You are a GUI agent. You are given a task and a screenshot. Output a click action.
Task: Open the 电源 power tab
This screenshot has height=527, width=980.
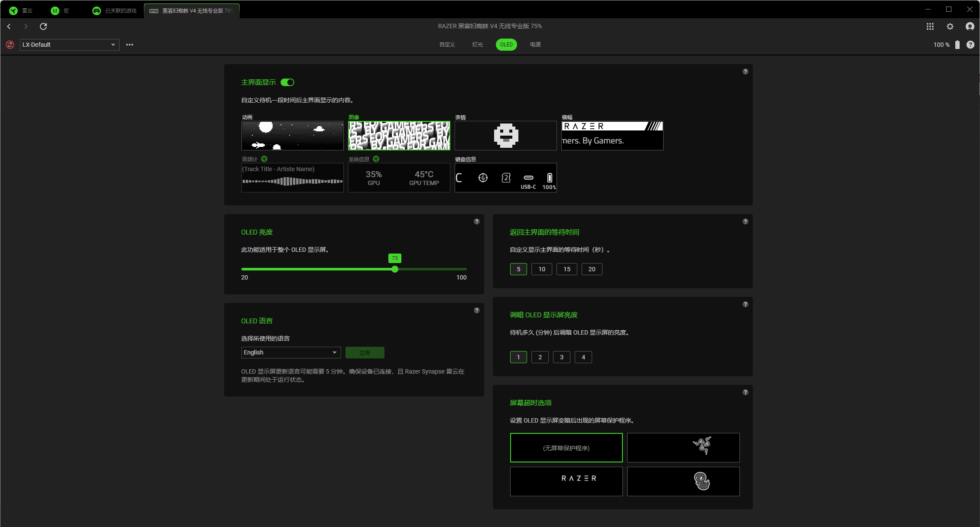pos(535,45)
